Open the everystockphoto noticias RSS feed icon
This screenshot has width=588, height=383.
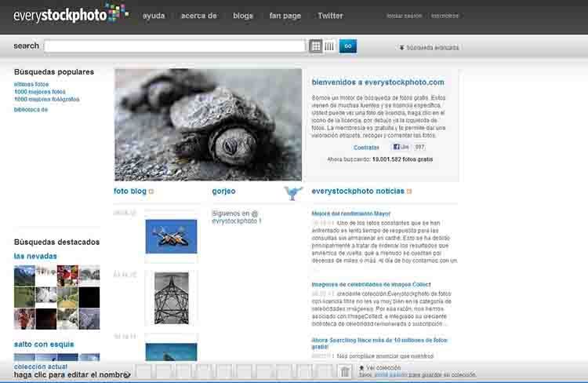click(x=409, y=191)
